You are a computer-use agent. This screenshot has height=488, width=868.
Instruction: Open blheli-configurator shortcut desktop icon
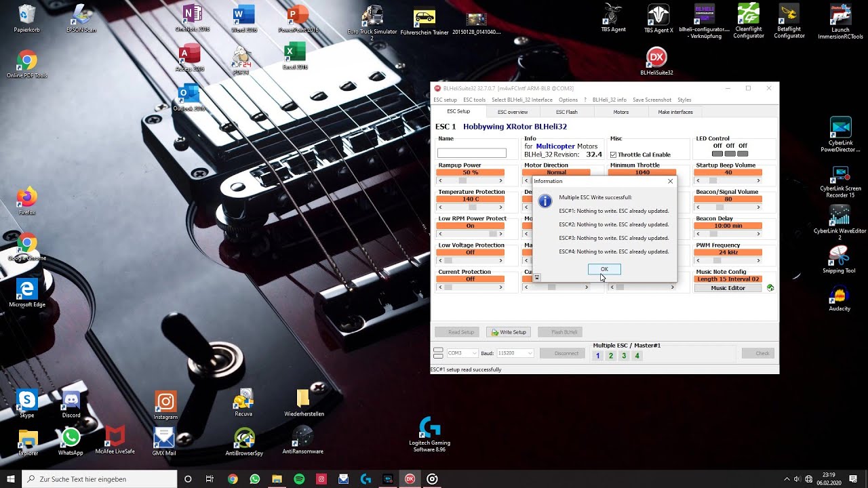coord(704,20)
